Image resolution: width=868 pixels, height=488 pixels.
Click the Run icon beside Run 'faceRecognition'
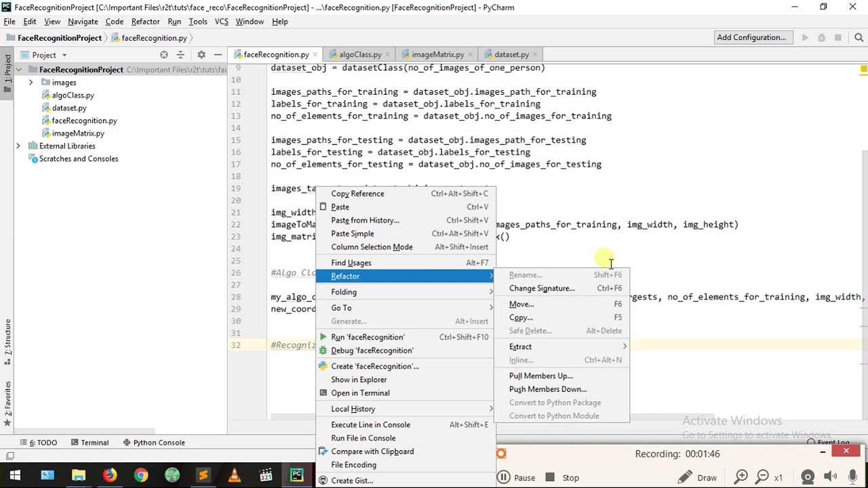[x=323, y=337]
